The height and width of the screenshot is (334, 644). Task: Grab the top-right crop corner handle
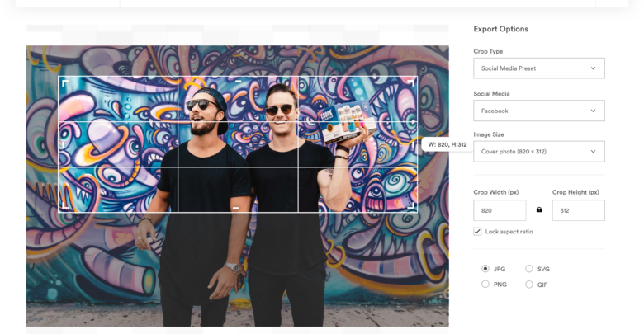click(x=414, y=79)
